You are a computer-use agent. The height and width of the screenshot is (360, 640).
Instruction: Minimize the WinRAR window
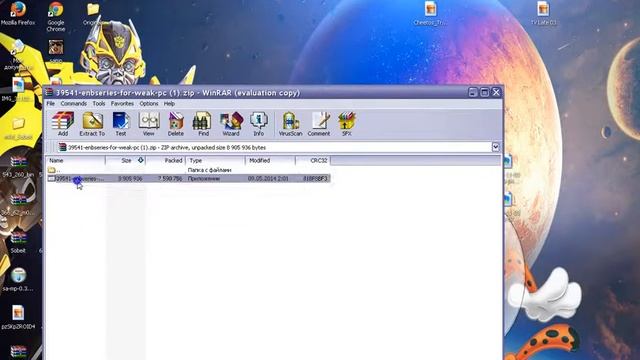pos(473,92)
